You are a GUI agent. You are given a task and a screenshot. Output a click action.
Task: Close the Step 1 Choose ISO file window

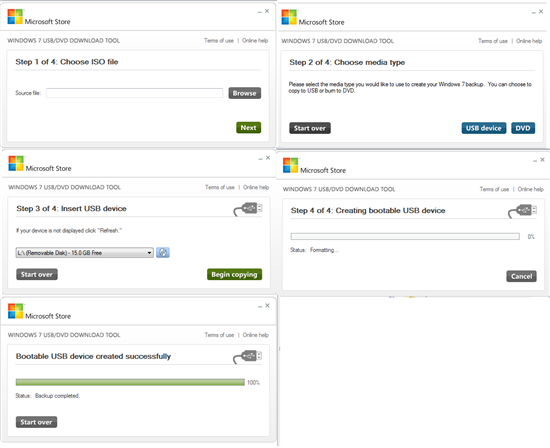point(267,11)
